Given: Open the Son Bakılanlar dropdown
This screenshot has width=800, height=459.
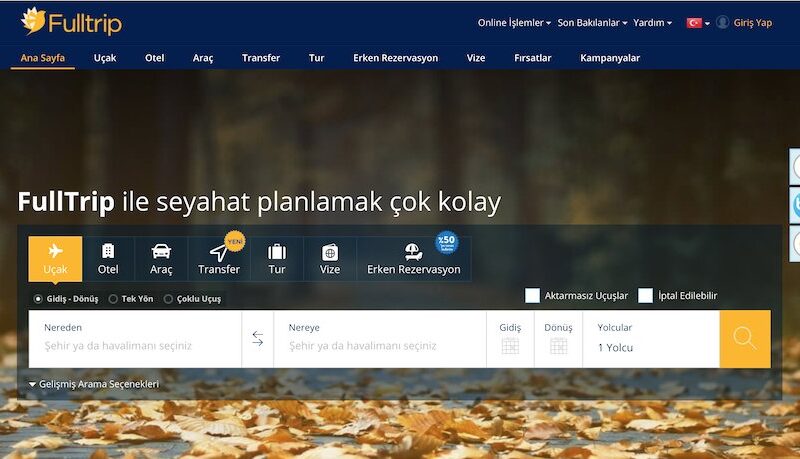Looking at the screenshot, I should pyautogui.click(x=592, y=22).
